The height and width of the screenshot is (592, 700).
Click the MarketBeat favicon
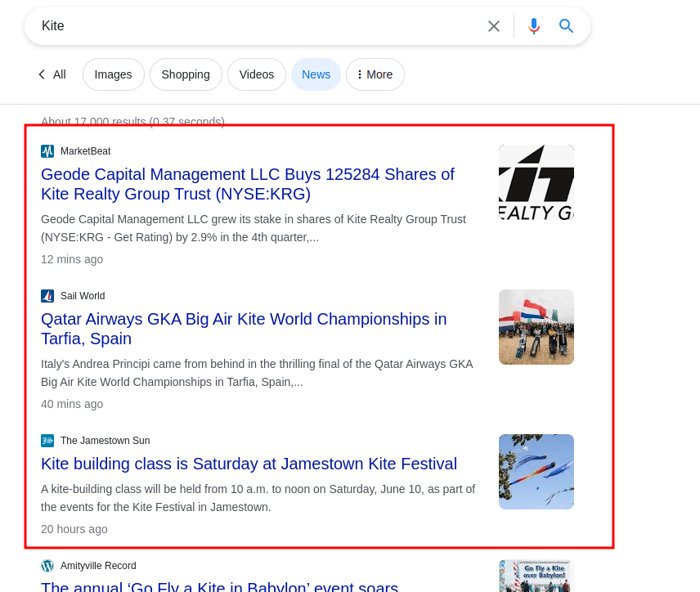(x=47, y=151)
